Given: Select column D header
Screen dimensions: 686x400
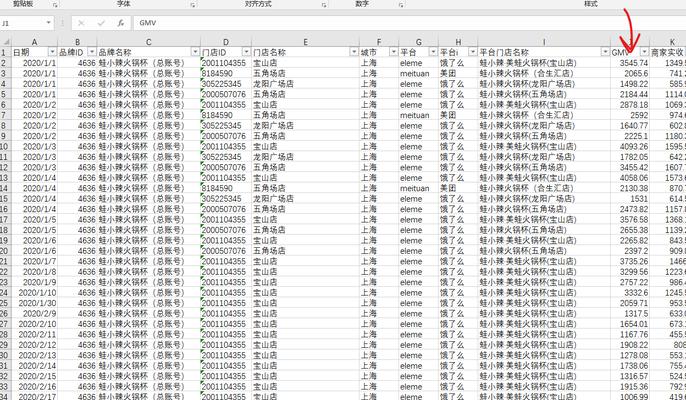Looking at the screenshot, I should coord(226,42).
